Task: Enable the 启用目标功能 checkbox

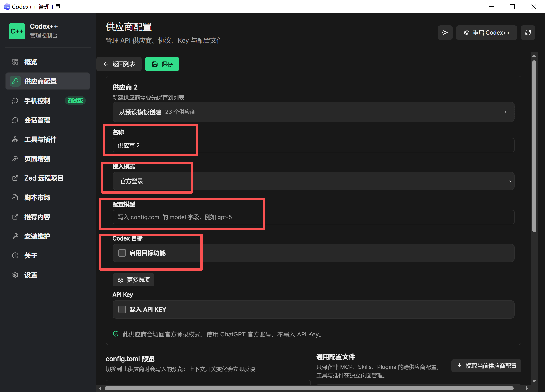Action: click(x=122, y=253)
